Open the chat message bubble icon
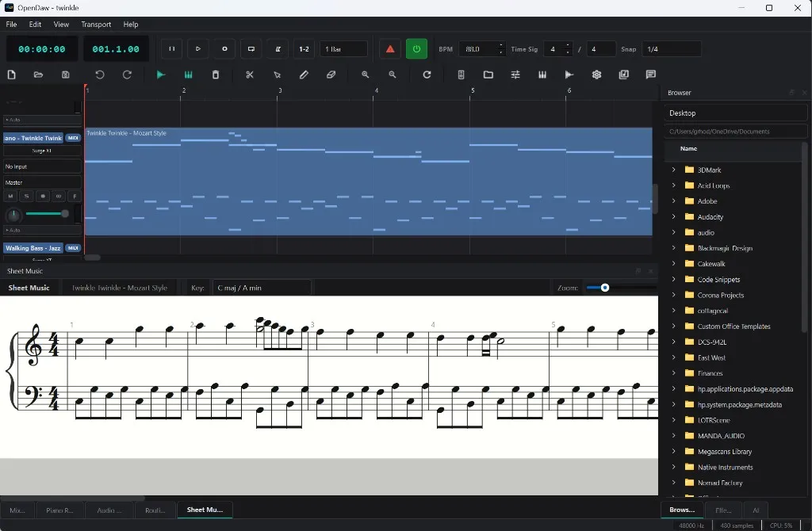Screen dimensions: 812x531 (x=651, y=74)
